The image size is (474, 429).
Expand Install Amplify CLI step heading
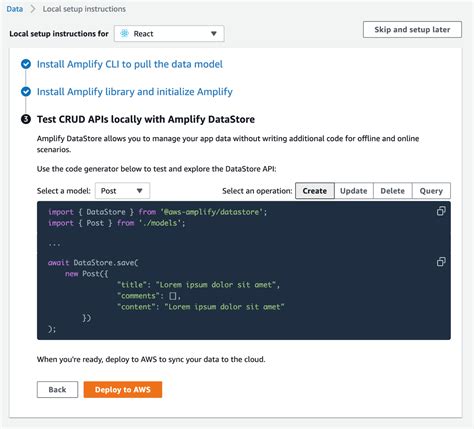pos(130,64)
